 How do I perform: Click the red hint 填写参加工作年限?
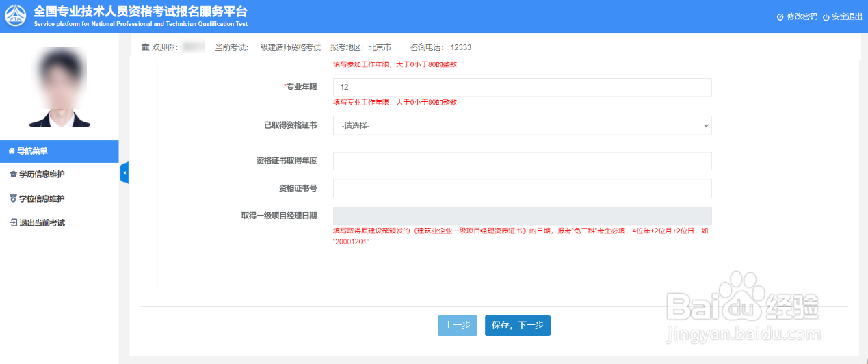coord(395,64)
